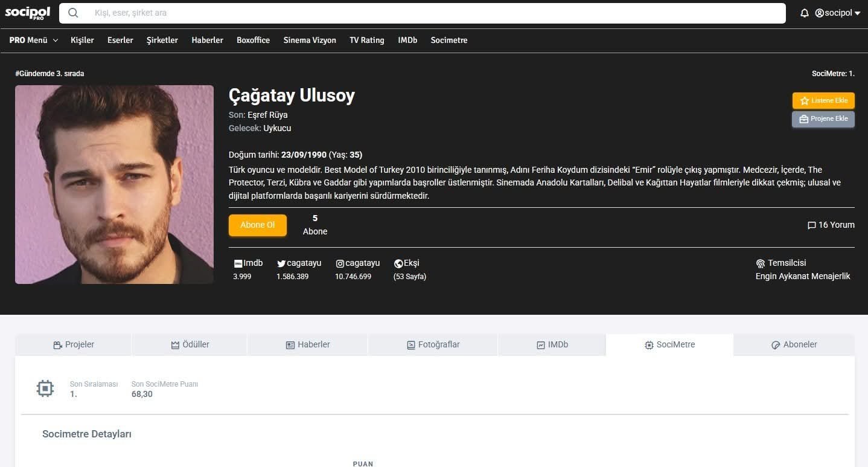Open the Ekşi globe icon link
The image size is (868, 467).
coord(398,263)
